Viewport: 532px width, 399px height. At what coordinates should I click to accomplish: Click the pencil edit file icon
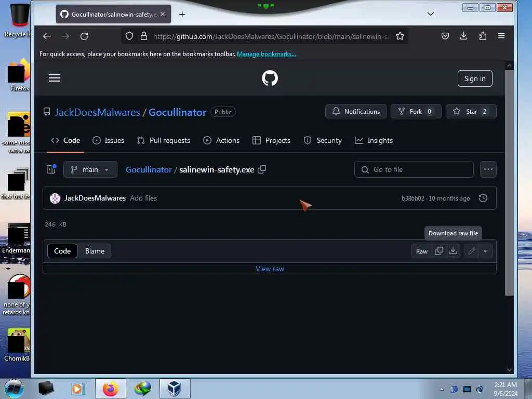(471, 251)
